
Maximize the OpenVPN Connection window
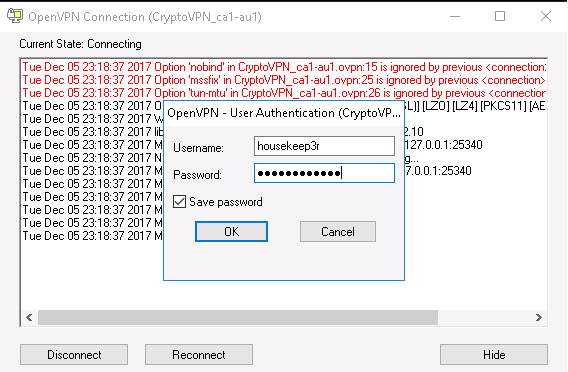click(x=500, y=16)
